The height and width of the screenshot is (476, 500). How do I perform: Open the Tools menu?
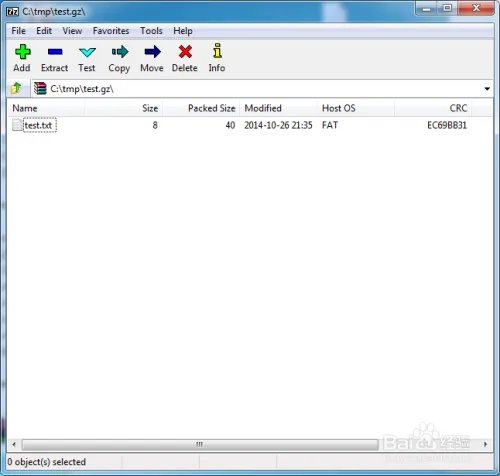[151, 31]
